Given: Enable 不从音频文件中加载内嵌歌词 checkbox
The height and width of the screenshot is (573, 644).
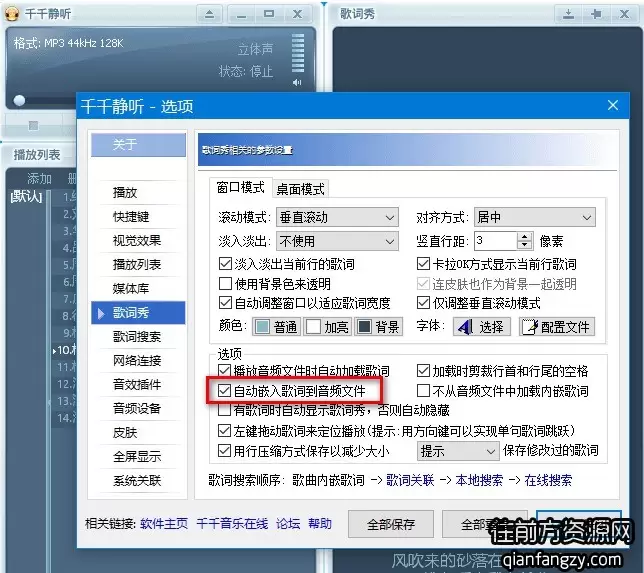Looking at the screenshot, I should pyautogui.click(x=423, y=391).
